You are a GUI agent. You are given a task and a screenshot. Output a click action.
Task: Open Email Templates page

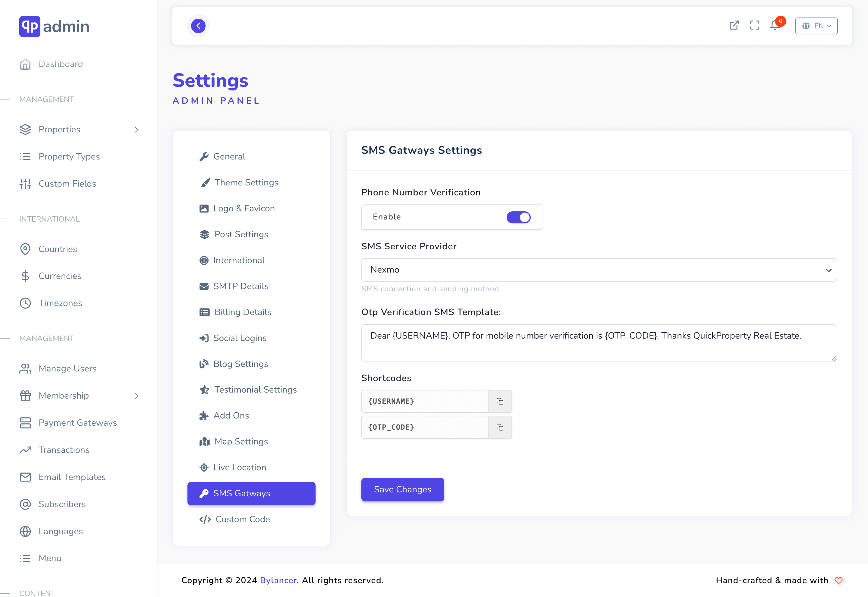(x=72, y=477)
